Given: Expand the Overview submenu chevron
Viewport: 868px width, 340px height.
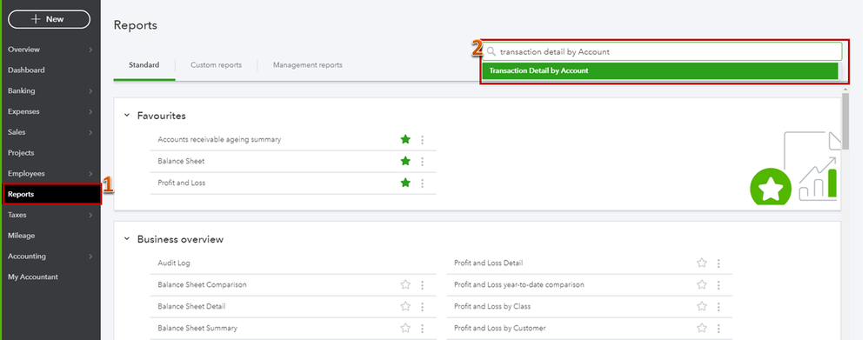Looking at the screenshot, I should [90, 50].
